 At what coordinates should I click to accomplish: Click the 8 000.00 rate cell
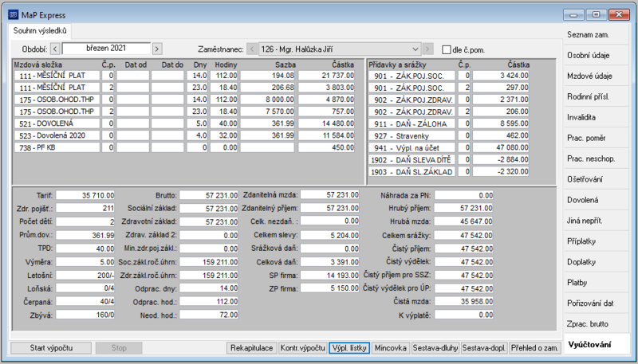click(267, 100)
